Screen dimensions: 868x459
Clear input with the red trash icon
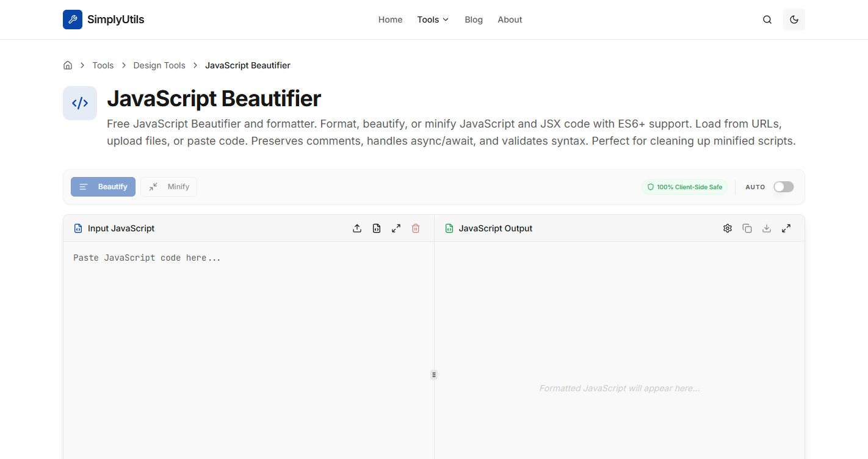pos(416,228)
